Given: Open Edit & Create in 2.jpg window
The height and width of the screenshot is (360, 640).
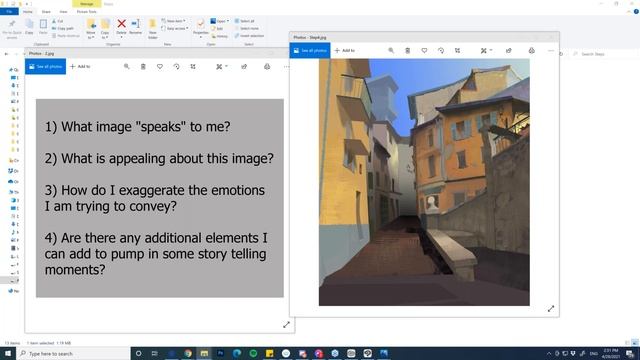Looking at the screenshot, I should [222, 67].
